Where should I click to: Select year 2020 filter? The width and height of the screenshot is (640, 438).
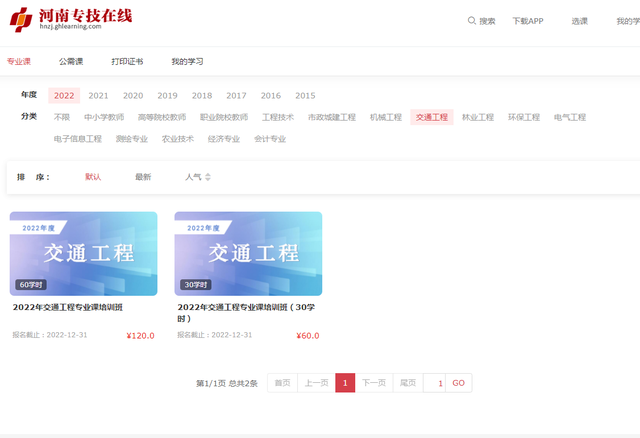(x=133, y=96)
